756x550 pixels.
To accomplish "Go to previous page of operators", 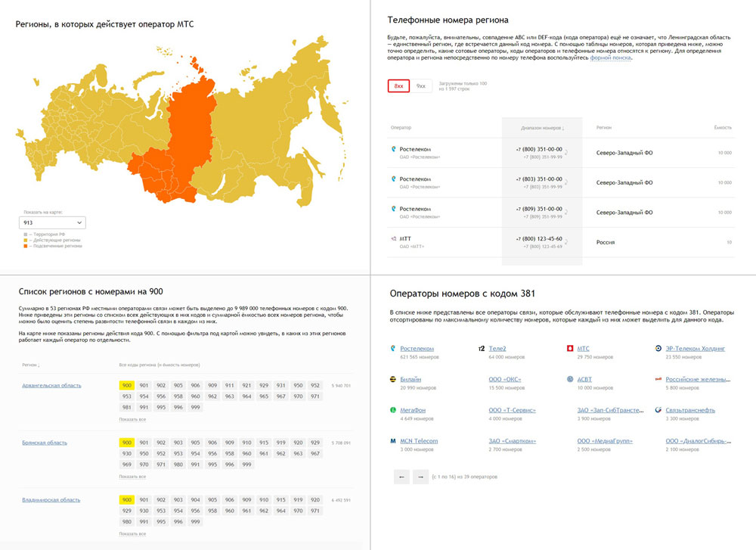I will pos(401,477).
